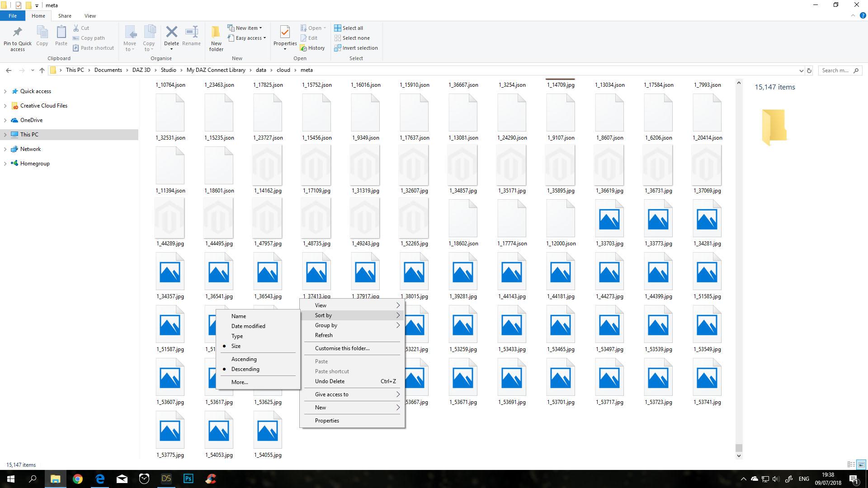Click the Delete icon in the ribbon
Viewport: 868px width, 488px height.
click(171, 32)
